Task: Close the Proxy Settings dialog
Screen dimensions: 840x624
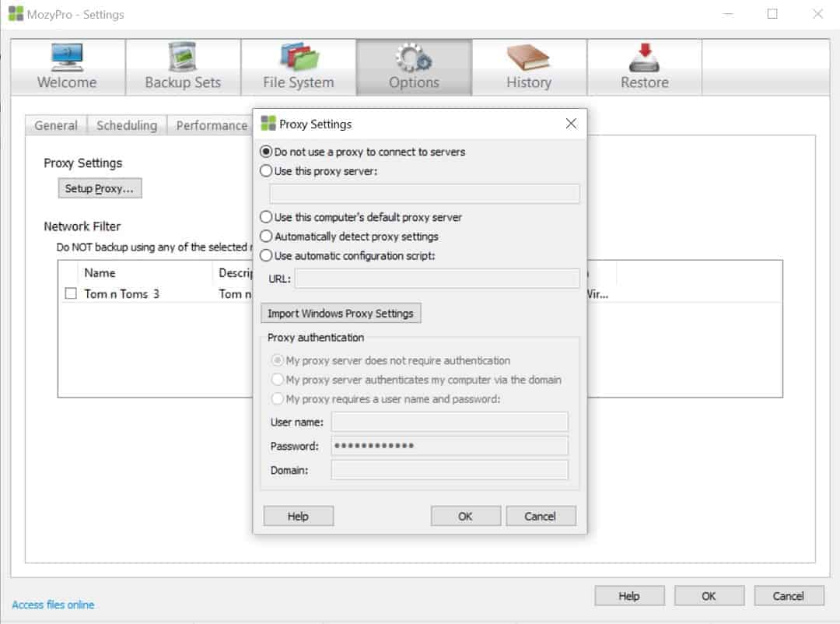Action: pyautogui.click(x=571, y=124)
